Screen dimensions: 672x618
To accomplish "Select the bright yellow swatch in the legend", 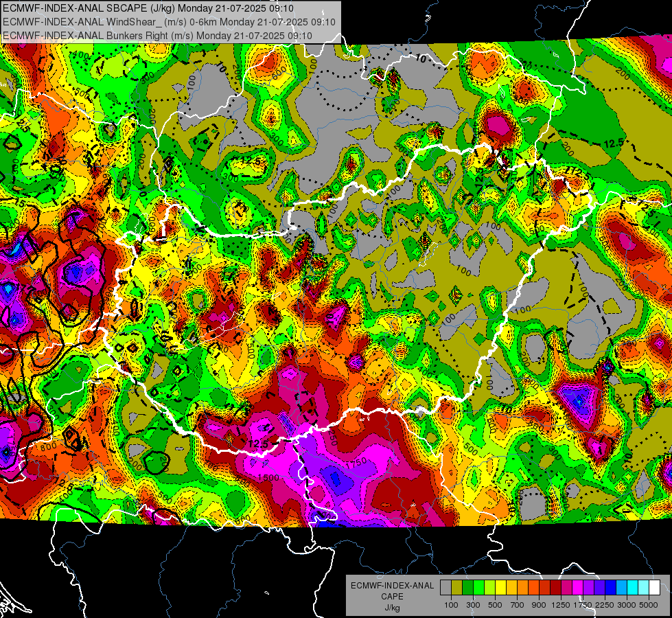I will [x=500, y=588].
